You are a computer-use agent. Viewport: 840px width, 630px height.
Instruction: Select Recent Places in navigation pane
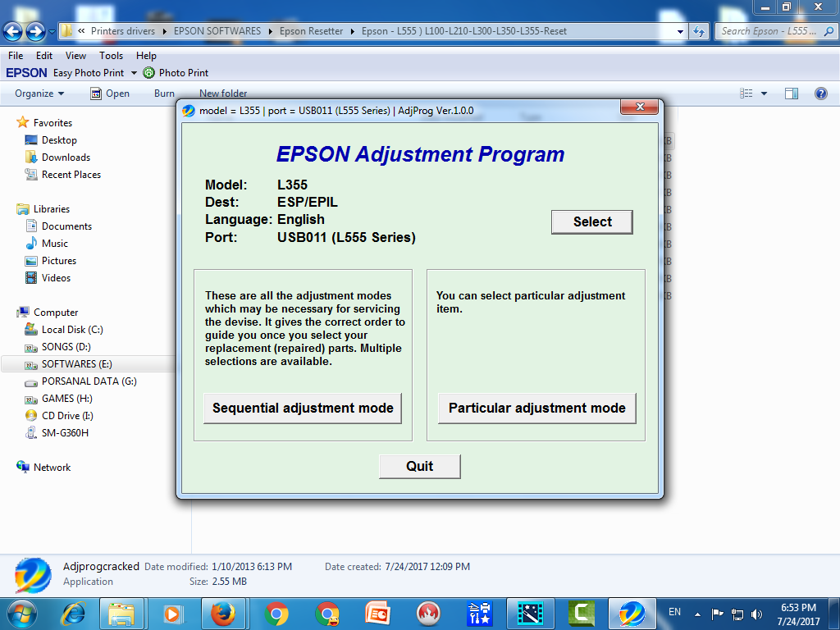(71, 174)
